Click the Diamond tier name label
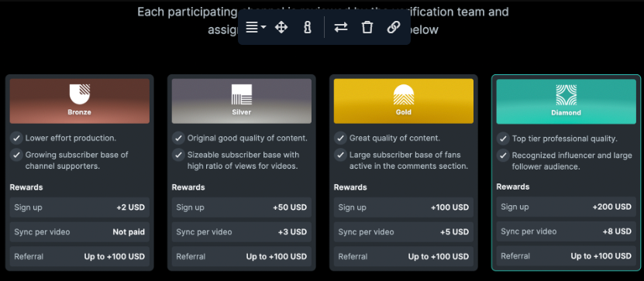Image resolution: width=644 pixels, height=281 pixels. [x=566, y=112]
